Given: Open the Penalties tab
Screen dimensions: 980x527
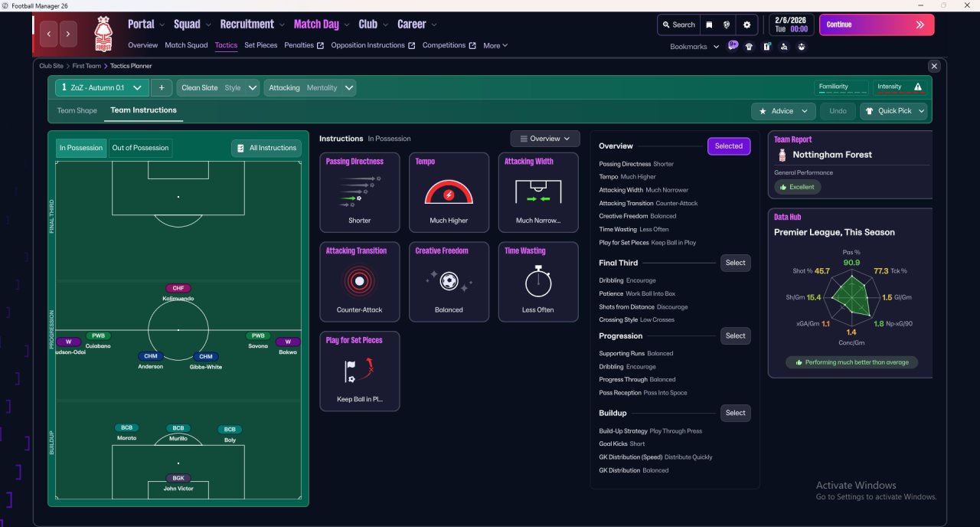Looking at the screenshot, I should point(304,45).
